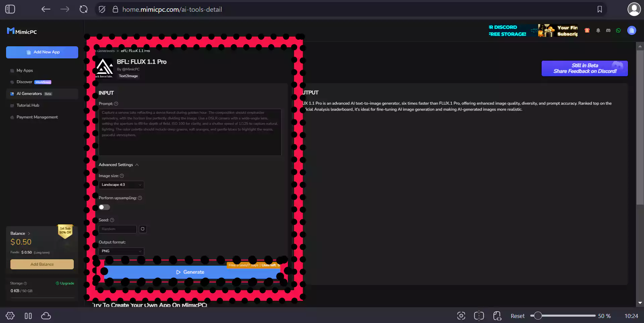This screenshot has height=323, width=644.
Task: Click the page vertical scrollbar
Action: click(x=640, y=127)
